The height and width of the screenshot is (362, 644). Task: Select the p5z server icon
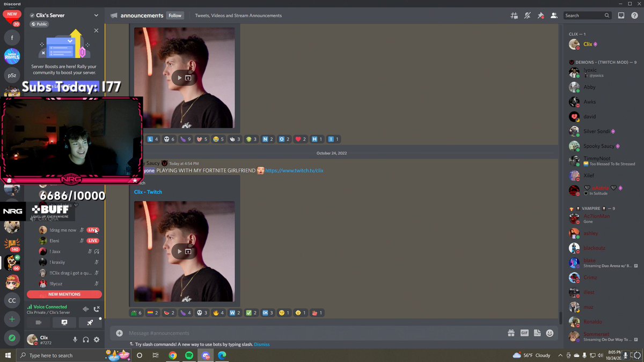12,76
